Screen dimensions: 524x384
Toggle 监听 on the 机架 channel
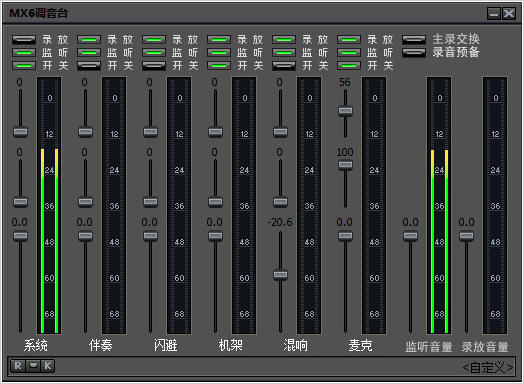tap(219, 52)
